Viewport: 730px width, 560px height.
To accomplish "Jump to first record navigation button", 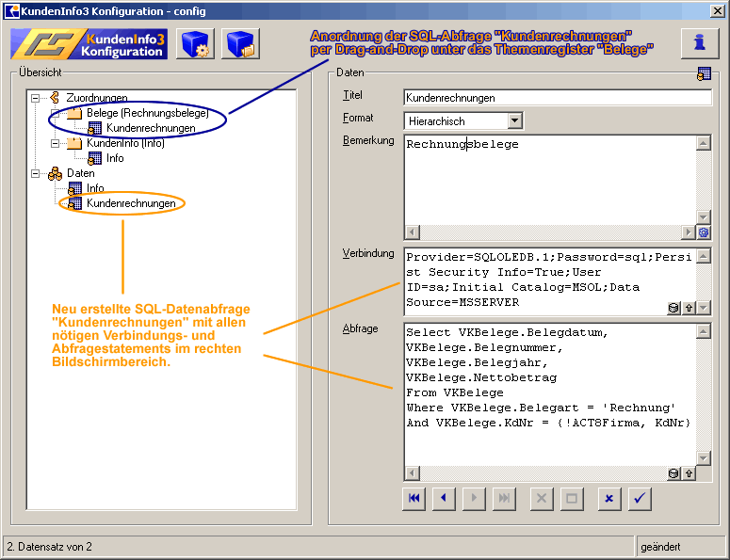I will point(414,499).
